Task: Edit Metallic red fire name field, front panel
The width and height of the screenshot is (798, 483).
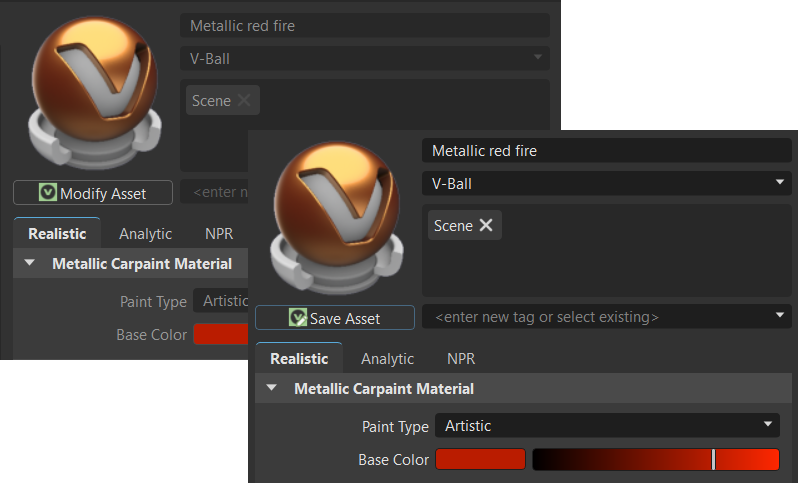Action: pos(606,151)
